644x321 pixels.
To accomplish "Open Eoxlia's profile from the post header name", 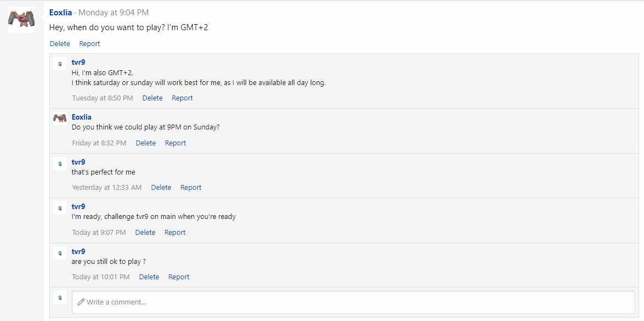I will click(60, 13).
